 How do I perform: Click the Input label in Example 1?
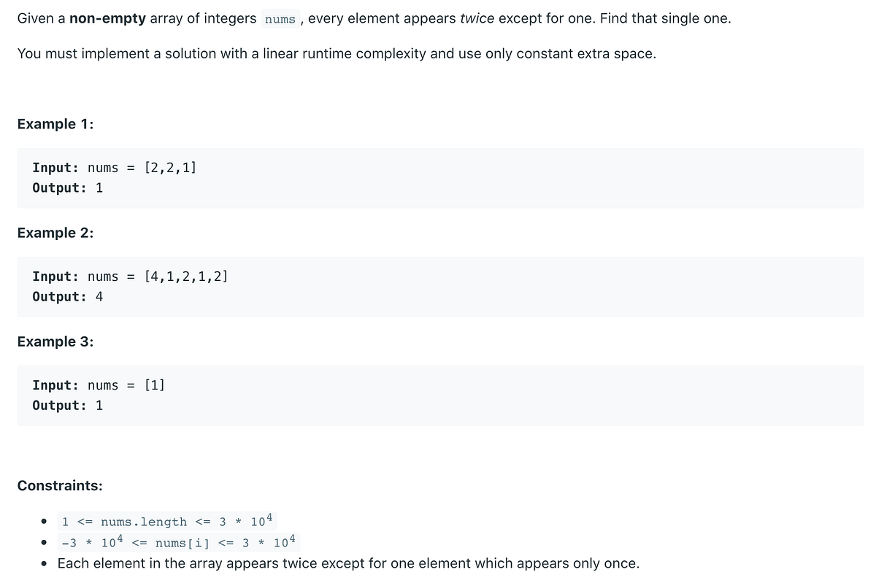tap(56, 168)
